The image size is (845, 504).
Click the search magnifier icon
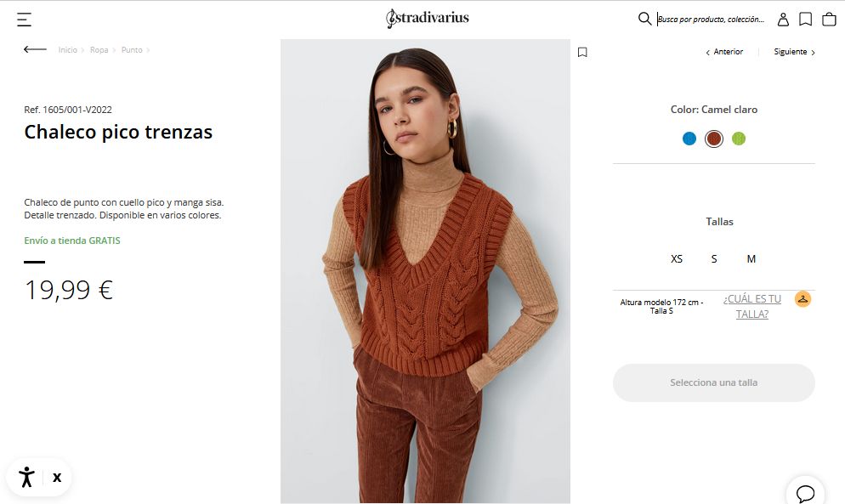[x=644, y=19]
